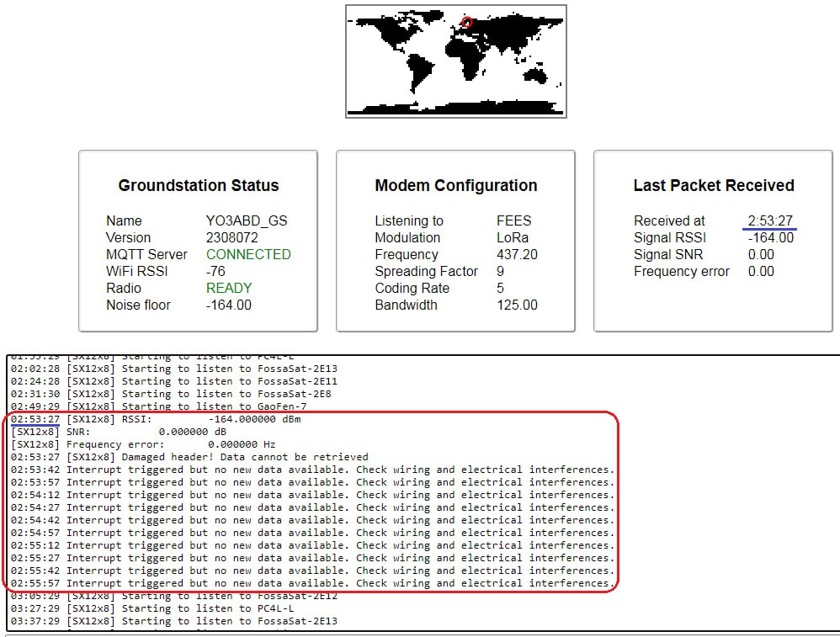Screen dimensions: 840x637
Task: Click the Listening to value FEES
Action: (x=513, y=220)
